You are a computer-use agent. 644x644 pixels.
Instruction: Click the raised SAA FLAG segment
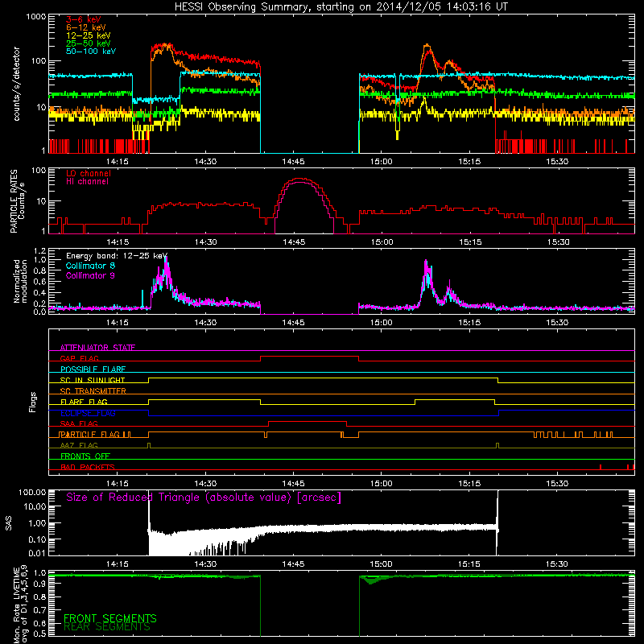308,421
